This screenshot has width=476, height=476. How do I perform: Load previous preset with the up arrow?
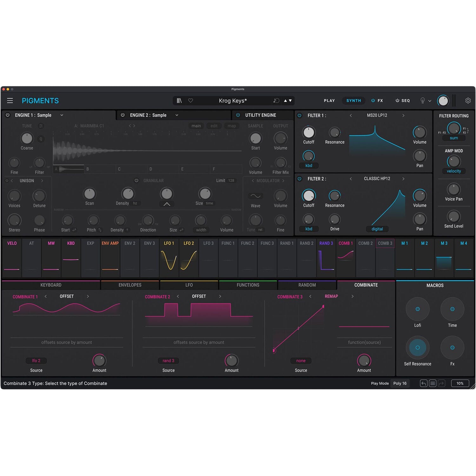click(285, 101)
